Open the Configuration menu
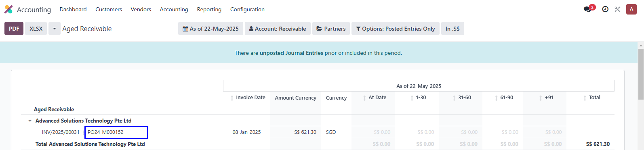This screenshot has width=644, height=150. tap(247, 9)
